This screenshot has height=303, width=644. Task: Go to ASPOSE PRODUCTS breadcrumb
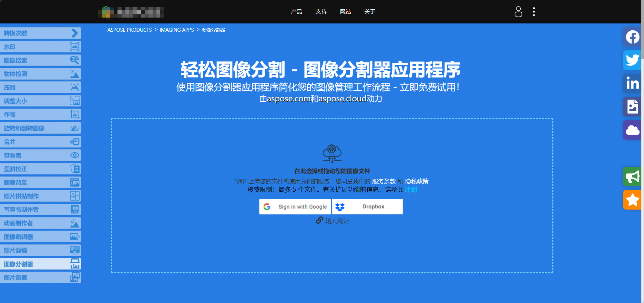(130, 30)
